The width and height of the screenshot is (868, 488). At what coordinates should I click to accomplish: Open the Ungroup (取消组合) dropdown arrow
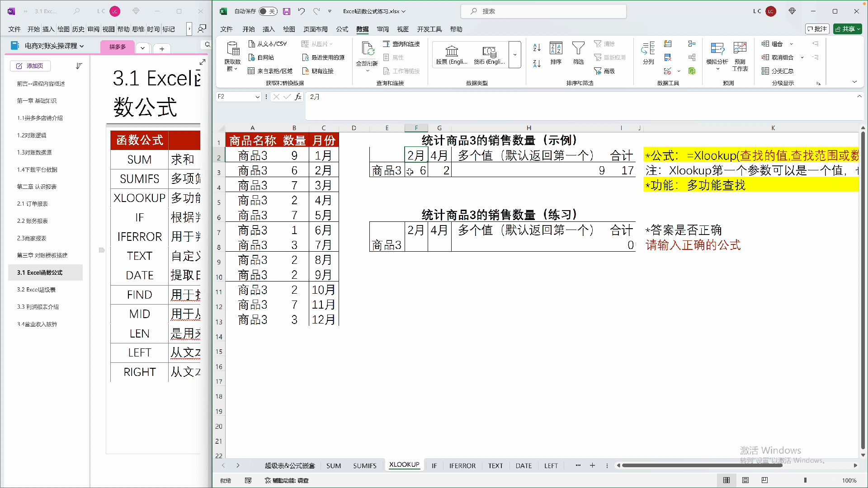(x=802, y=57)
